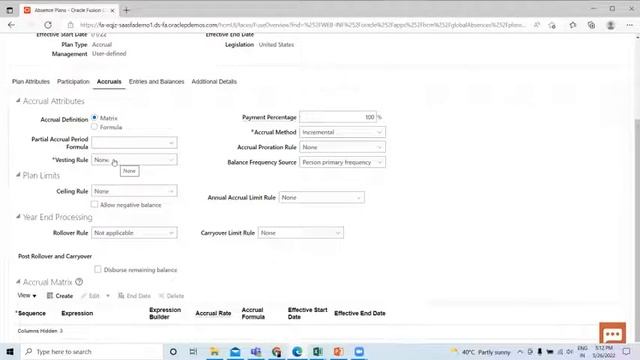Click End Date in matrix toolbar
This screenshot has width=640, height=360.
click(x=134, y=296)
